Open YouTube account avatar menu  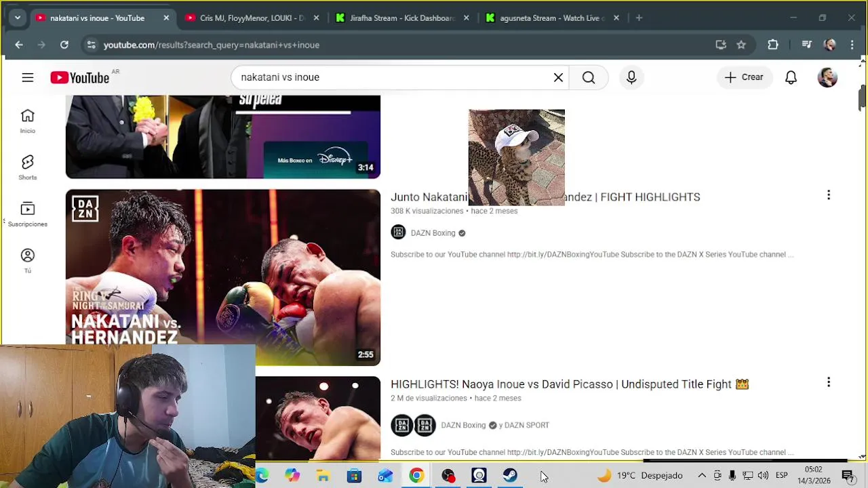point(827,77)
